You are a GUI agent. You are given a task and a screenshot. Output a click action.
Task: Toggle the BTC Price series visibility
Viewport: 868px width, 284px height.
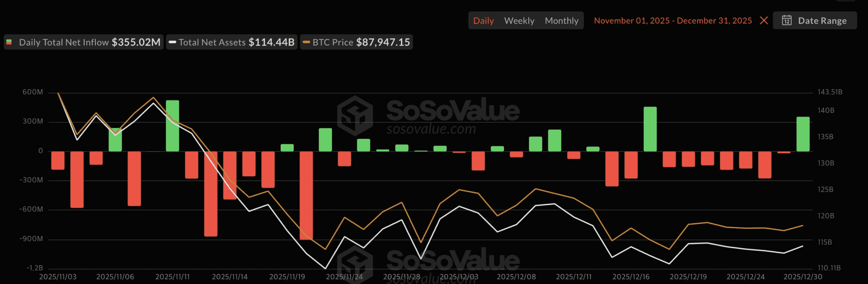coord(356,42)
